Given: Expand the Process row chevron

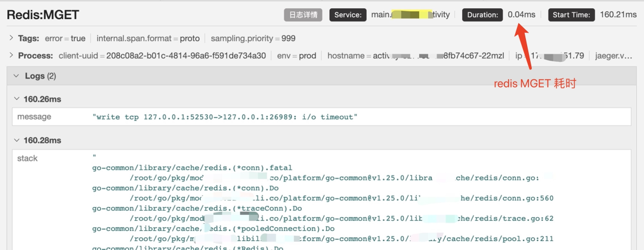Looking at the screenshot, I should (x=11, y=55).
